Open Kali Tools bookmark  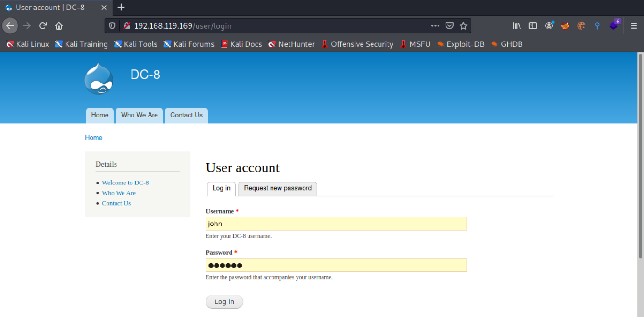[x=136, y=44]
